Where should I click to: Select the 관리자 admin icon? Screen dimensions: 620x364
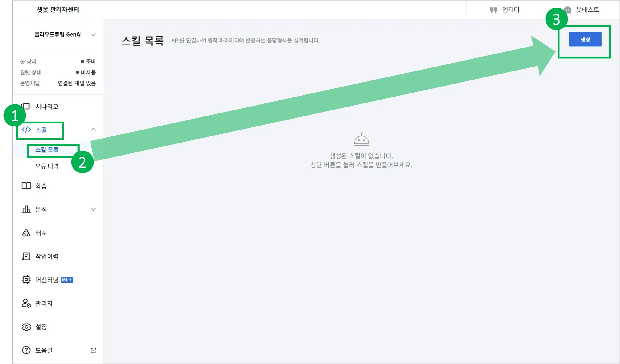(27, 303)
